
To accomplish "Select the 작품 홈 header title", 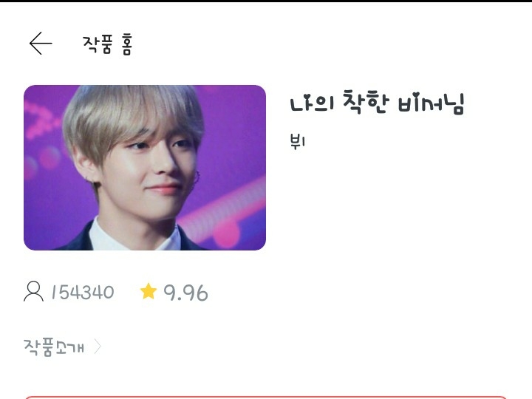I will click(107, 44).
